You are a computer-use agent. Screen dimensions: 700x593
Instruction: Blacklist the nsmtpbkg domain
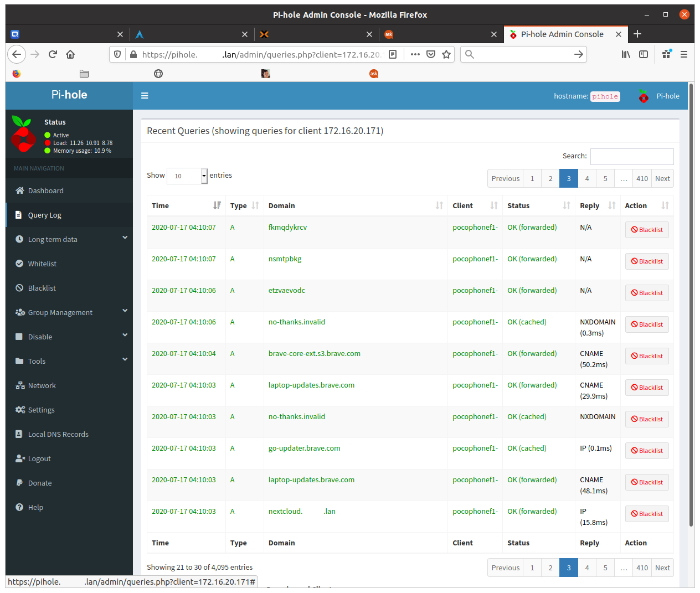point(647,261)
